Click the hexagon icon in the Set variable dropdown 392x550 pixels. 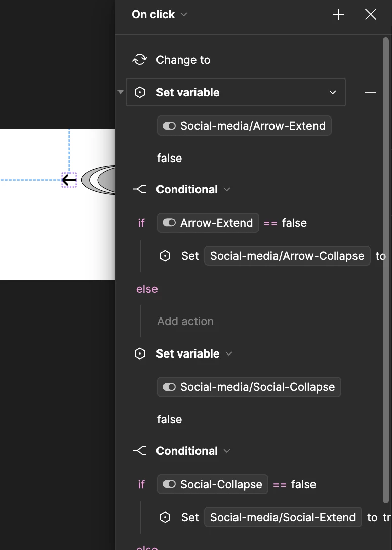coord(140,92)
